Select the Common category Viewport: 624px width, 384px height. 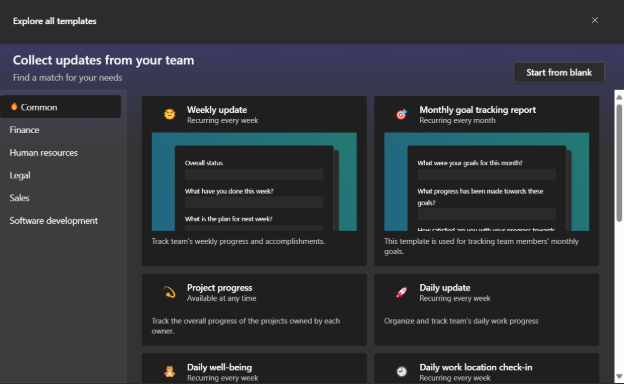click(x=60, y=107)
